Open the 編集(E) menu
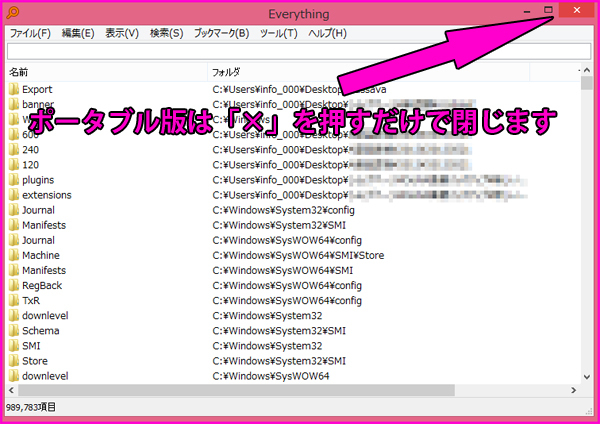The image size is (600, 424). point(78,33)
